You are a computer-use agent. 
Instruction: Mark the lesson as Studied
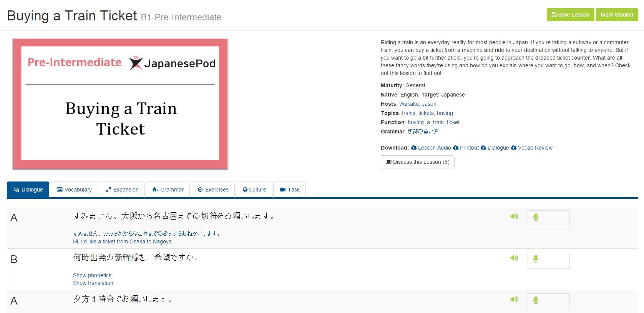pyautogui.click(x=617, y=15)
